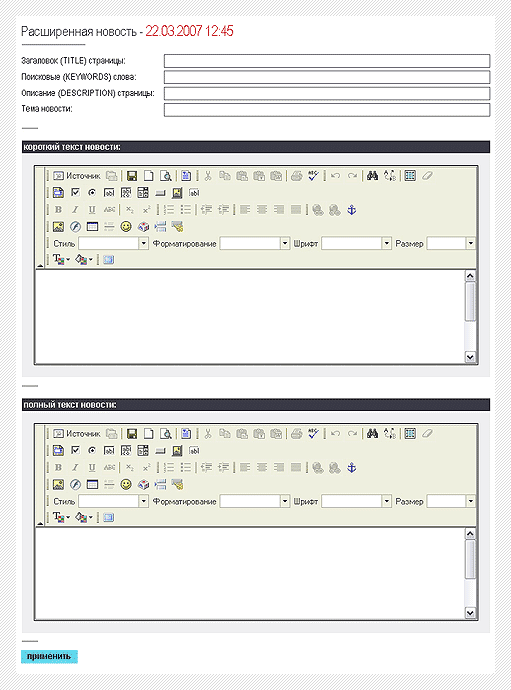511x690 pixels.
Task: Collapse toolbar arrow in short text editor
Action: (40, 266)
